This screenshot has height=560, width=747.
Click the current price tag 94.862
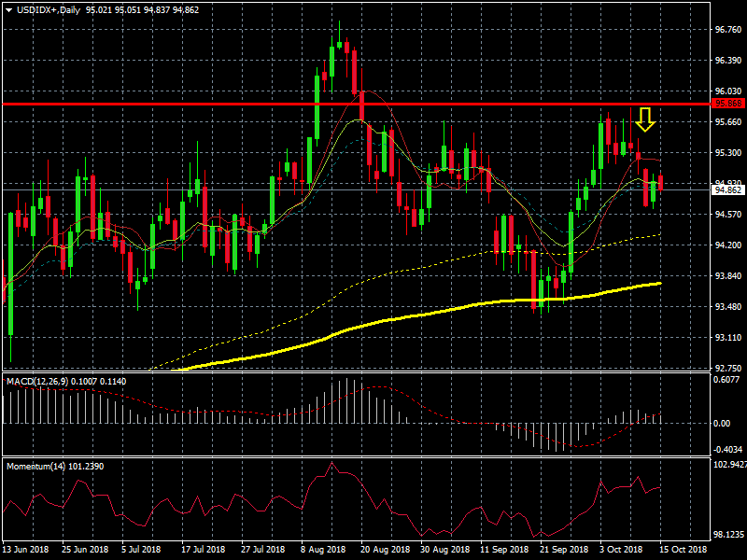pyautogui.click(x=727, y=189)
